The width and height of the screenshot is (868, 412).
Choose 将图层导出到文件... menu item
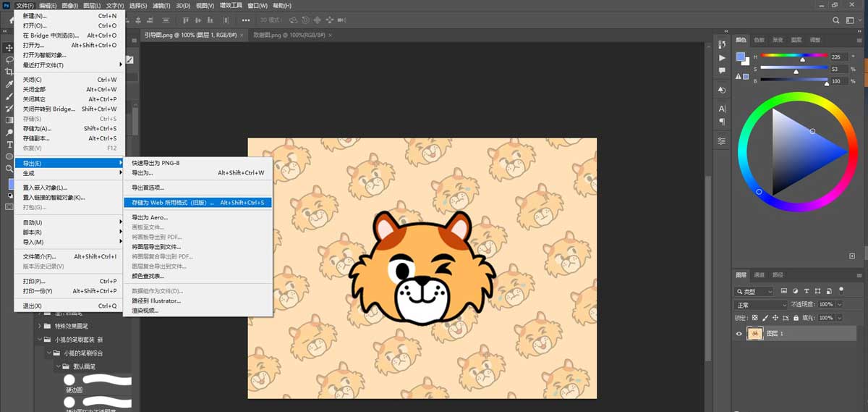click(197, 246)
